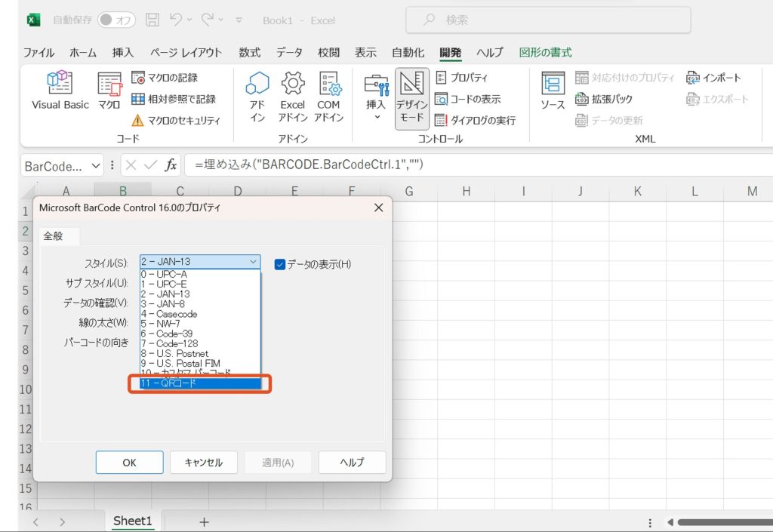This screenshot has height=532, width=773.
Task: Open Quick Access Toolbar customize dropdown
Action: coord(239,20)
